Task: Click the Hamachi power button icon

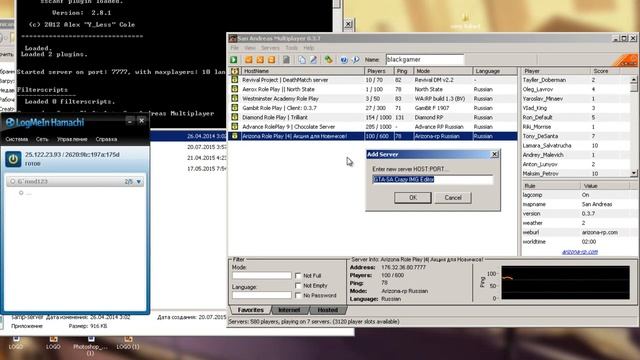Action: pos(13,159)
